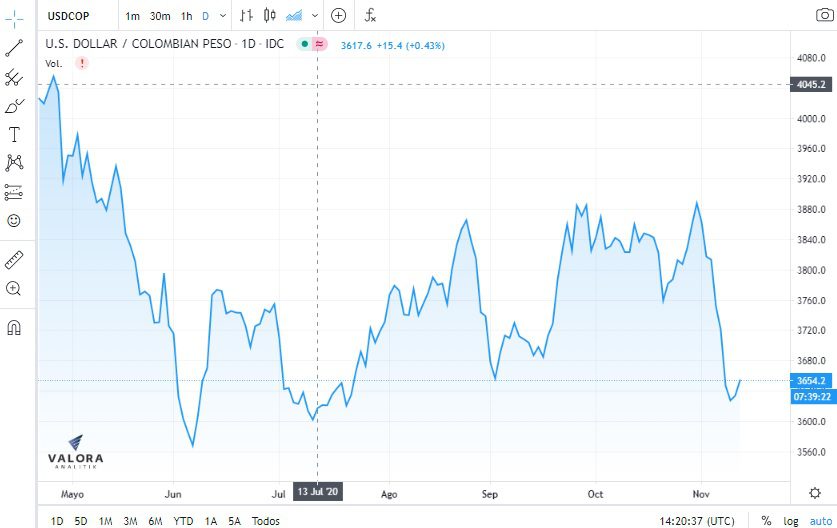Screen dimensions: 837x528
Task: Select the 1A time range
Action: coord(211,521)
